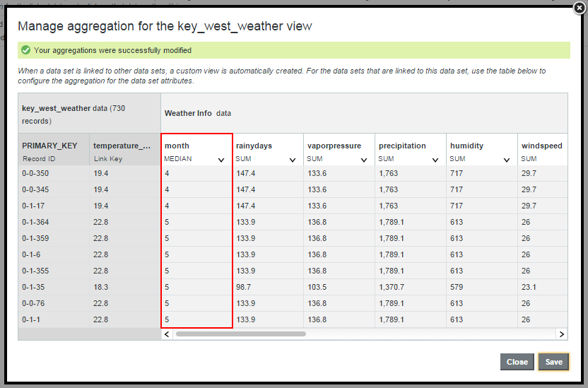Click rainydays 133.9 in row 0-1-364
The width and height of the screenshot is (588, 388).
tap(246, 222)
